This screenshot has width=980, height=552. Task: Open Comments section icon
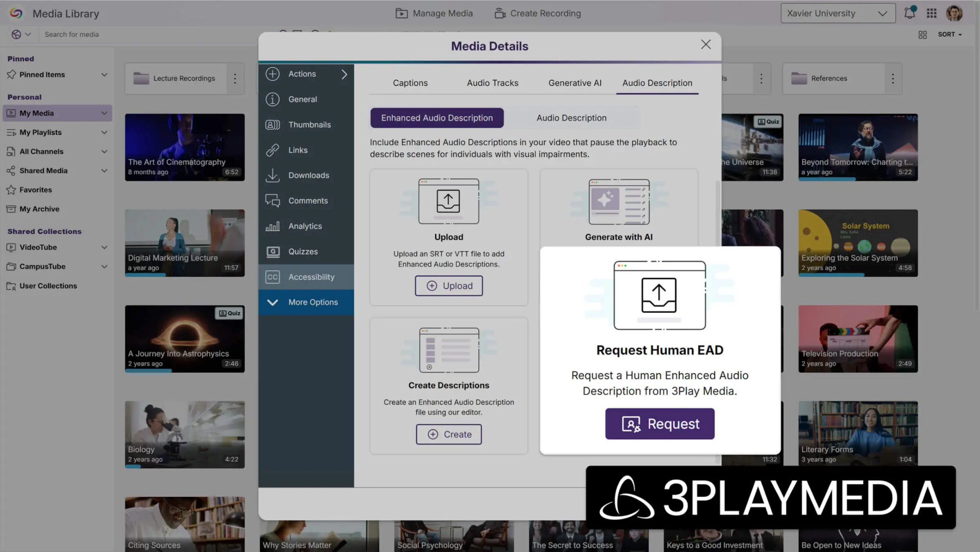tap(272, 201)
